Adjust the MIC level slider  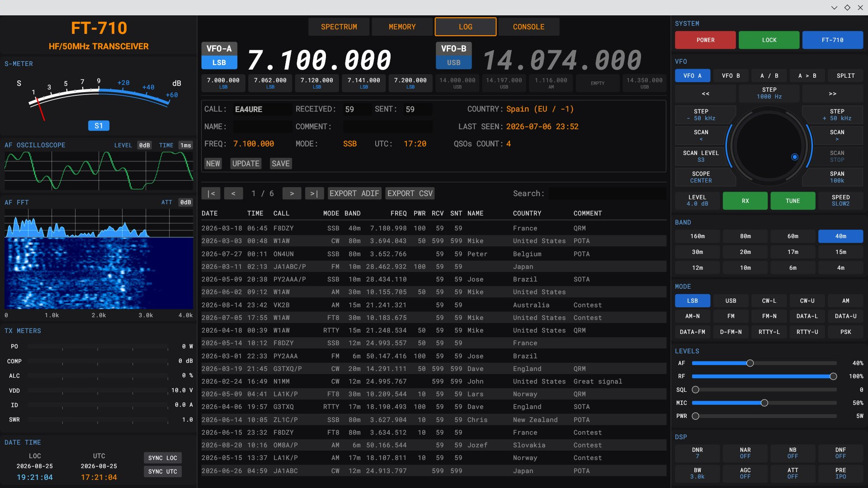[x=764, y=403]
